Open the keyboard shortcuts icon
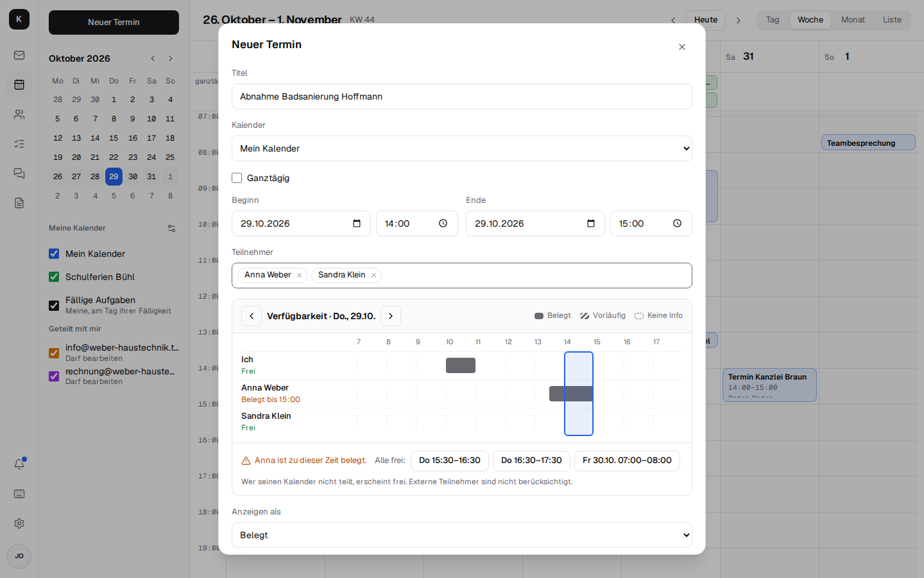Image resolution: width=924 pixels, height=578 pixels. (x=19, y=494)
